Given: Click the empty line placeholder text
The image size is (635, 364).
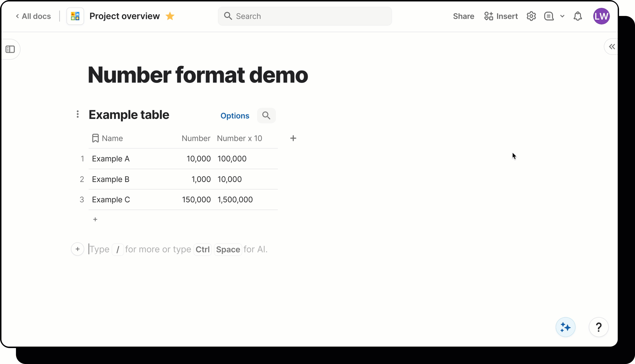Looking at the screenshot, I should click(178, 249).
